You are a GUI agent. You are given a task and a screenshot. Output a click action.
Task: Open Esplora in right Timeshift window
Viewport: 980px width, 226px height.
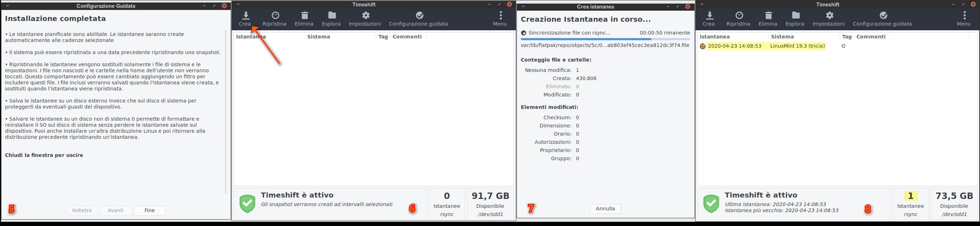point(795,19)
